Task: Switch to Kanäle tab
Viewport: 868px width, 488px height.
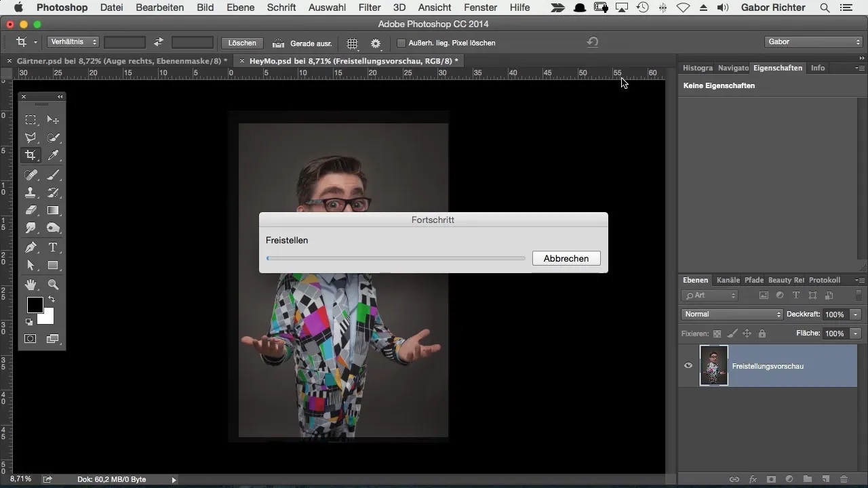Action: pyautogui.click(x=728, y=280)
